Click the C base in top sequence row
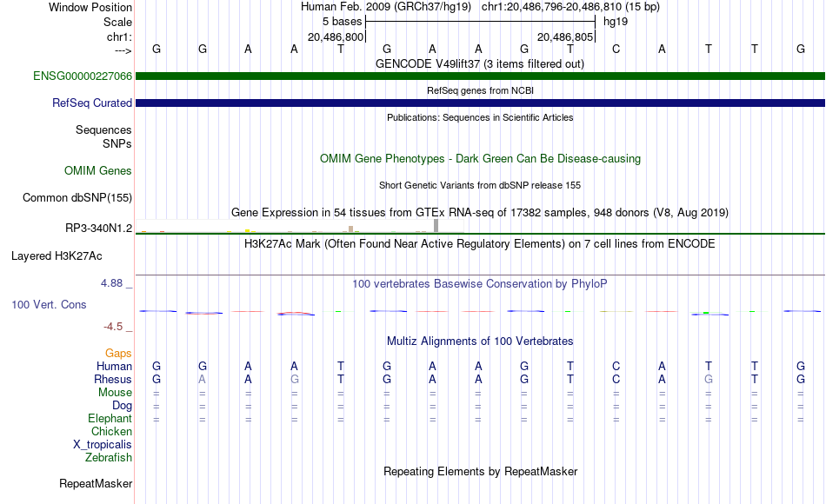This screenshot has width=826, height=504. coord(616,49)
